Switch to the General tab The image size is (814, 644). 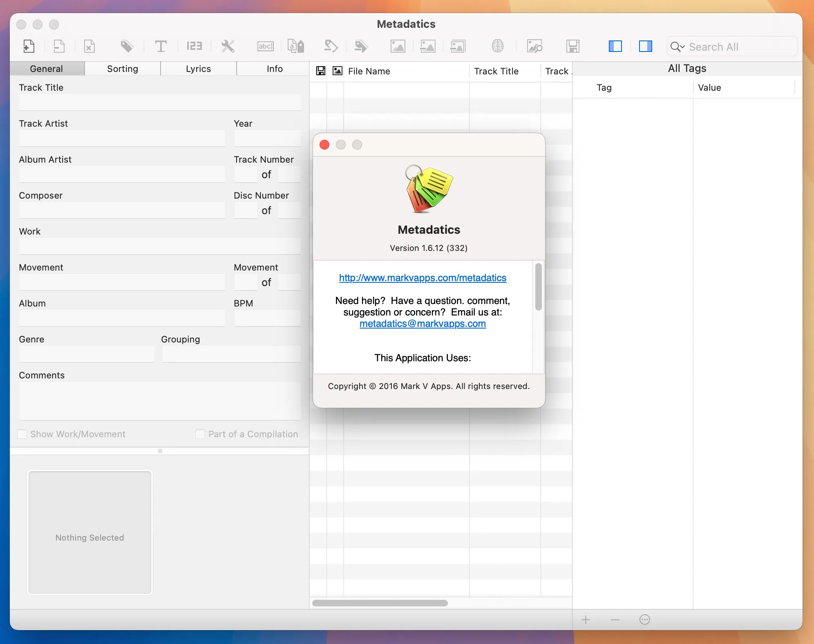pos(47,69)
